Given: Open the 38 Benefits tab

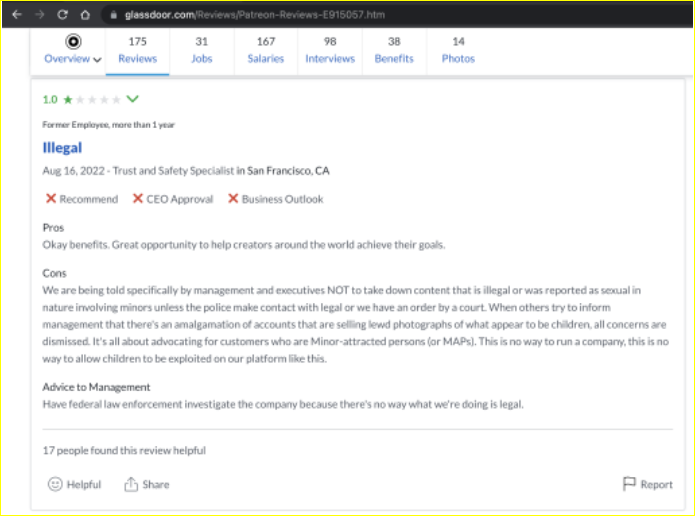Looking at the screenshot, I should click(394, 50).
